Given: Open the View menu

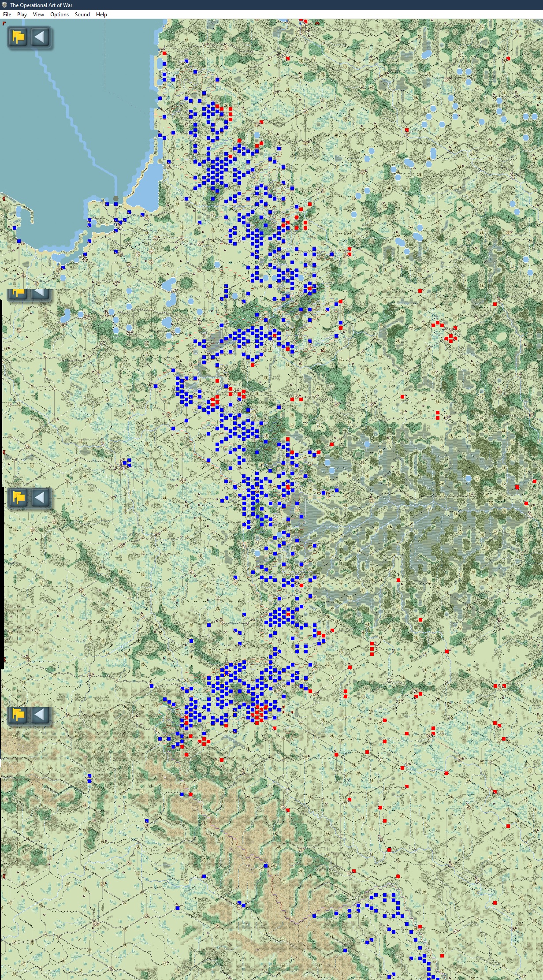Looking at the screenshot, I should tap(39, 15).
